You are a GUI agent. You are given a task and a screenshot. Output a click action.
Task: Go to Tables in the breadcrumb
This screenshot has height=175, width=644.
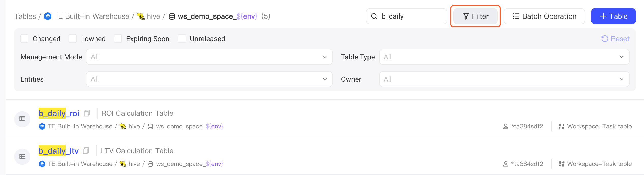point(25,16)
